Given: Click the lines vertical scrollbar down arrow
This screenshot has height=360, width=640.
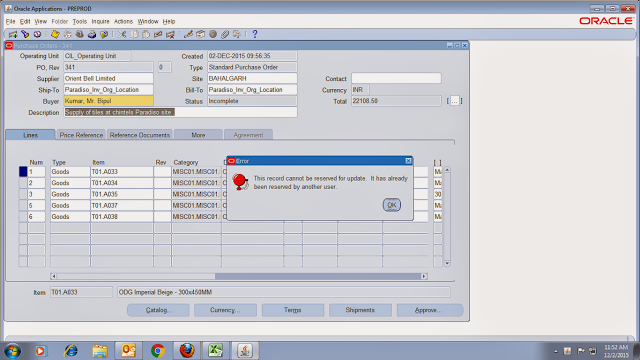Looking at the screenshot, I should click(x=447, y=264).
